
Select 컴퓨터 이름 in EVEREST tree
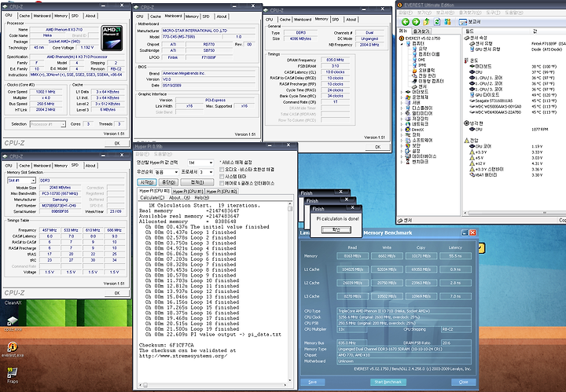(x=426, y=54)
